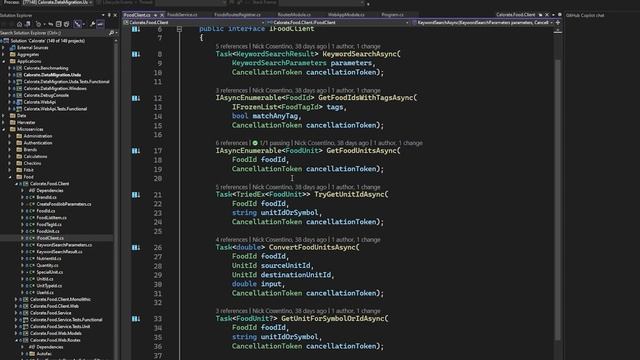Viewport: 640px width, 360px height.
Task: Click Solution Explorer collapse all icon
Action: 59,24
